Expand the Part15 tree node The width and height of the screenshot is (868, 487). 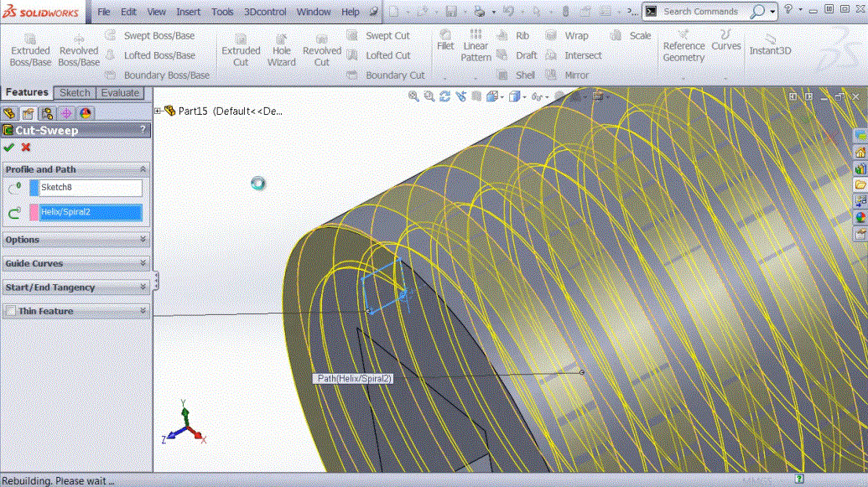point(158,111)
